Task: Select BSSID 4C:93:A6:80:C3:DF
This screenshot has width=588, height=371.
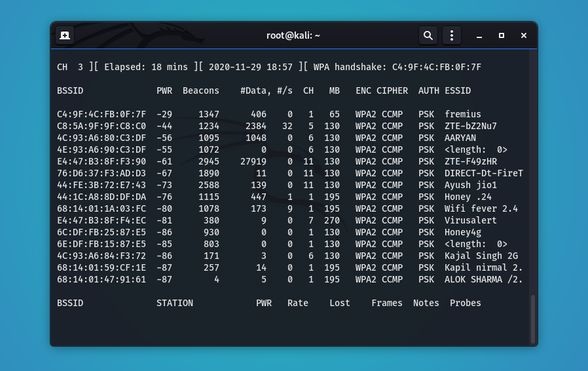Action: point(101,138)
